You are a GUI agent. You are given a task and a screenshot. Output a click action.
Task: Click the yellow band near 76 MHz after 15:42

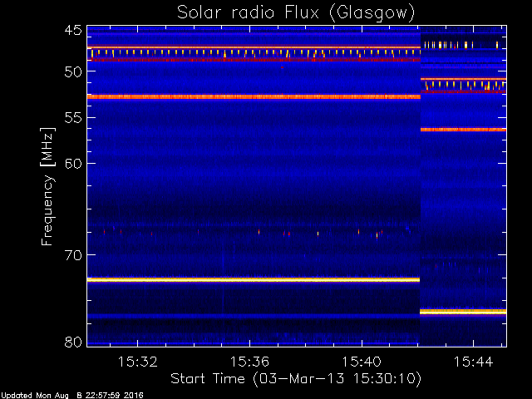[x=463, y=312]
